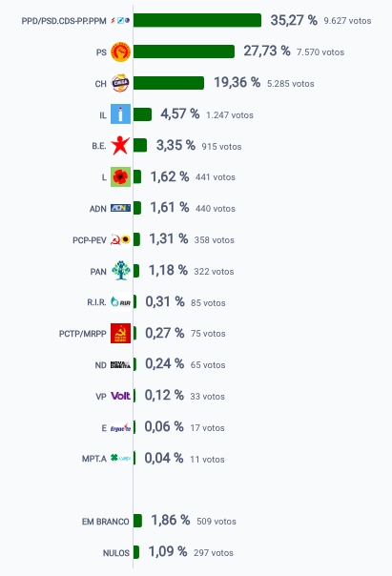The width and height of the screenshot is (392, 576).
Task: Select the IL blue party logo
Action: point(120,114)
